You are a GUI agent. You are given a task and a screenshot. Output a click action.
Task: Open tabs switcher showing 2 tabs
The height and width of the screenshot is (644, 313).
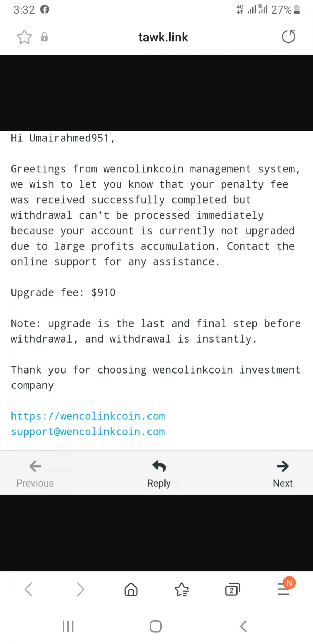click(233, 589)
